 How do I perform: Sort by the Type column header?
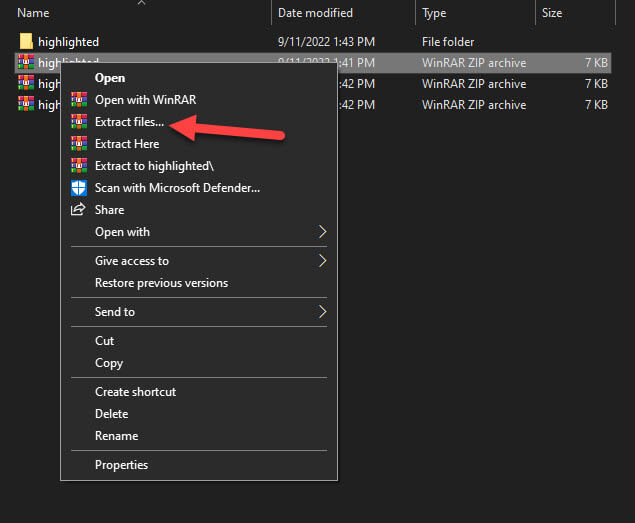[435, 13]
